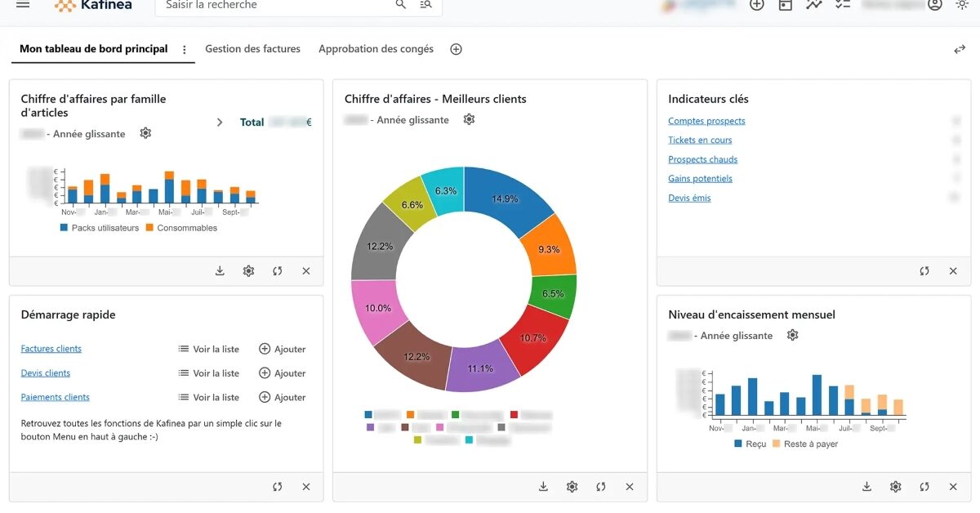The height and width of the screenshot is (513, 980).
Task: Close the Démarrage rapide widget
Action: click(x=306, y=487)
